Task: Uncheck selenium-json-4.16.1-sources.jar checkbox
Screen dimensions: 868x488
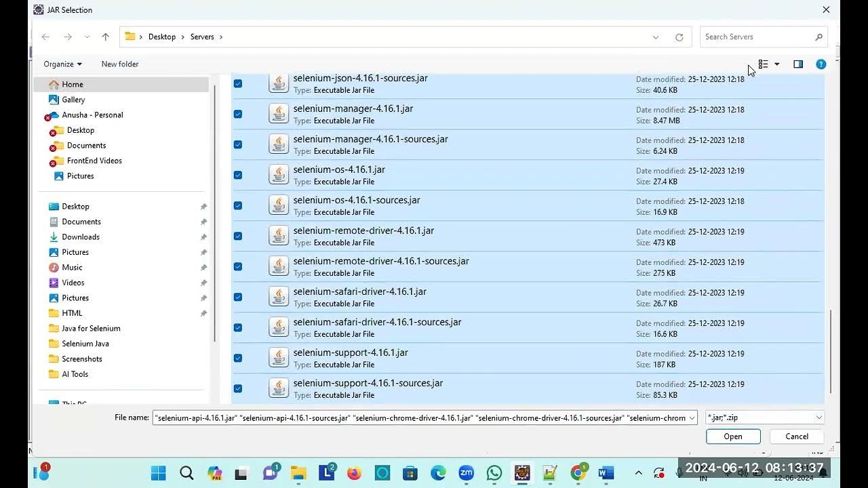Action: 238,83
